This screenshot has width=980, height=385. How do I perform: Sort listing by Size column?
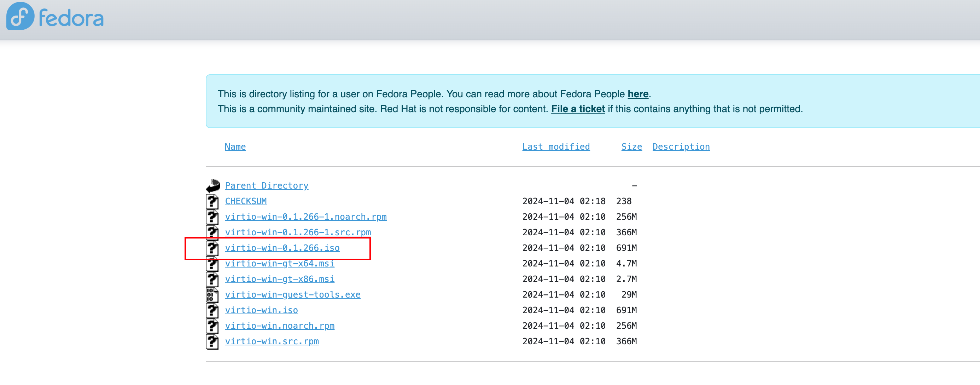[631, 146]
